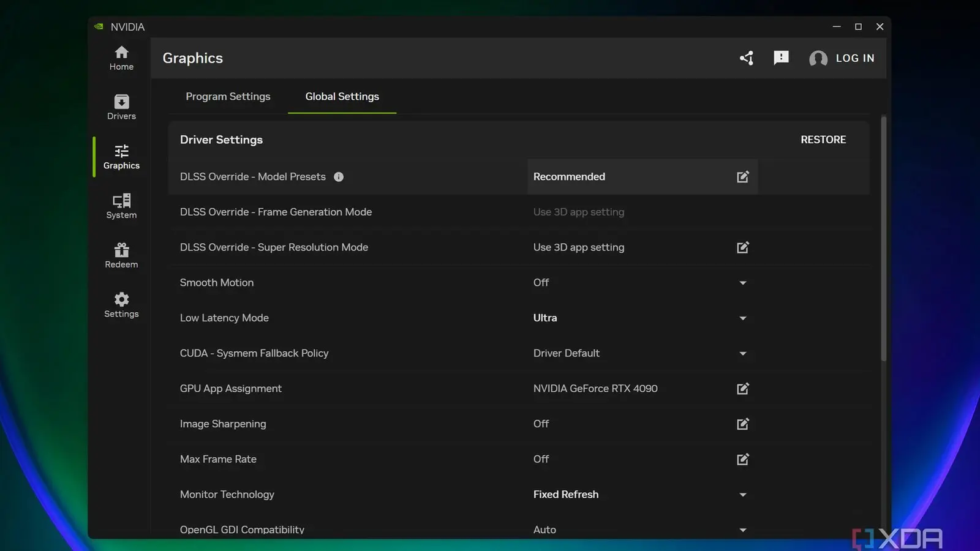Open the feedback exclamation icon

(781, 58)
